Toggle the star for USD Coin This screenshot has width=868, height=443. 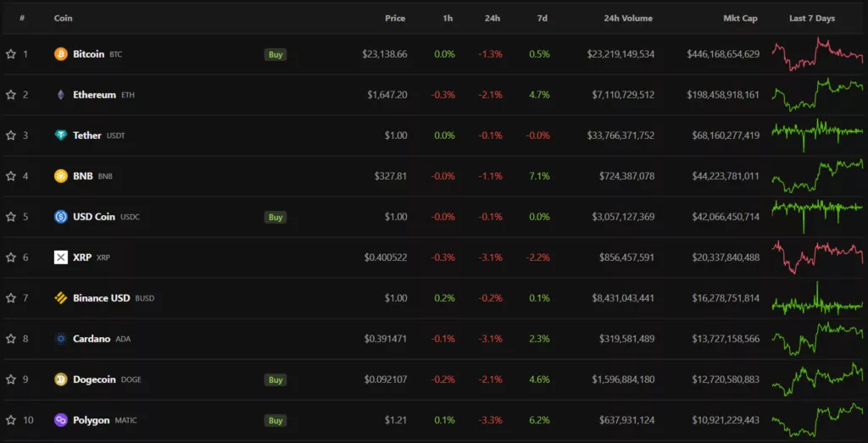[x=10, y=217]
